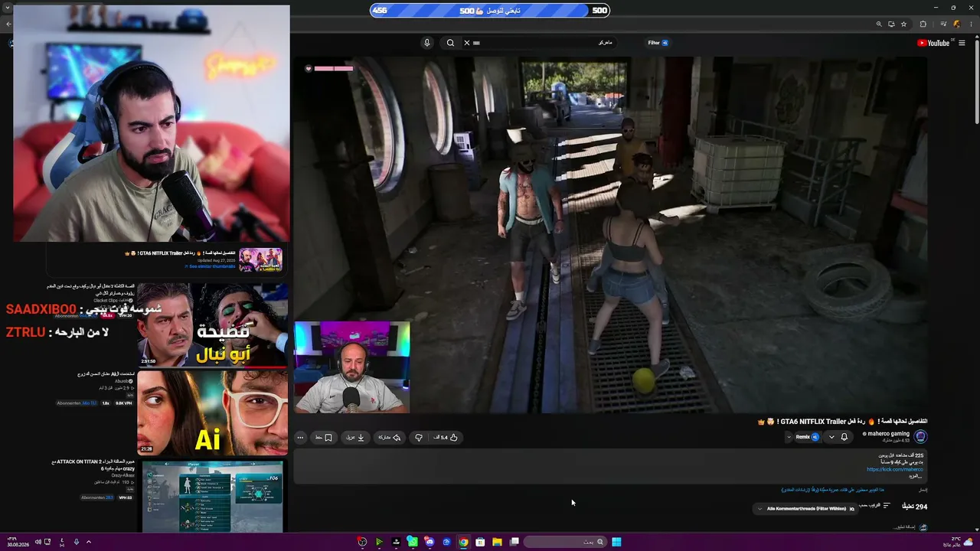Like the video with thumbs-up button
This screenshot has height=551, width=980.
coord(446,438)
